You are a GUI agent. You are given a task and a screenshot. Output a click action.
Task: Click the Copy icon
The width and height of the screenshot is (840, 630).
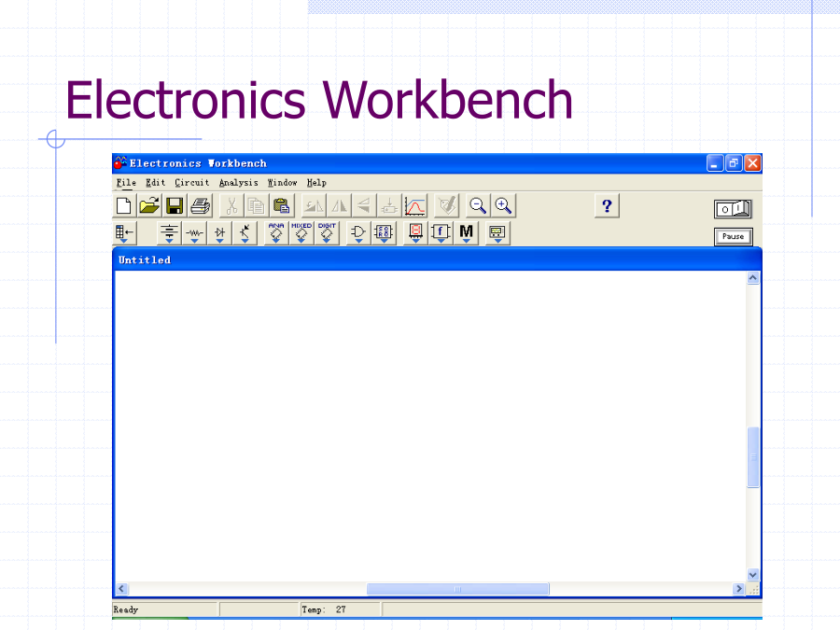tap(257, 205)
